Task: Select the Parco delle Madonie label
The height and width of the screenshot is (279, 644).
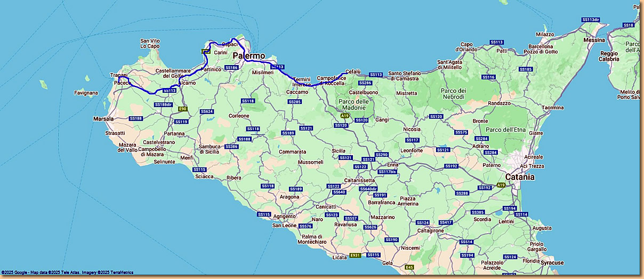Action: pyautogui.click(x=354, y=105)
